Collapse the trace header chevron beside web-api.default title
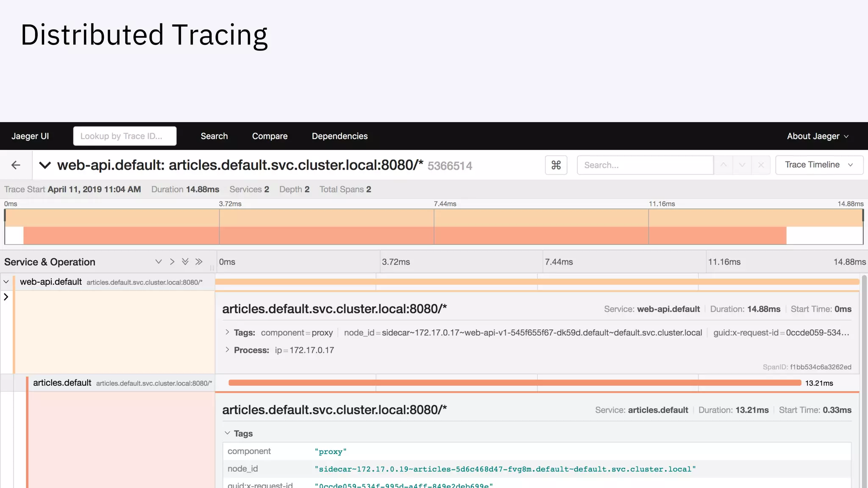The height and width of the screenshot is (488, 868). point(45,165)
